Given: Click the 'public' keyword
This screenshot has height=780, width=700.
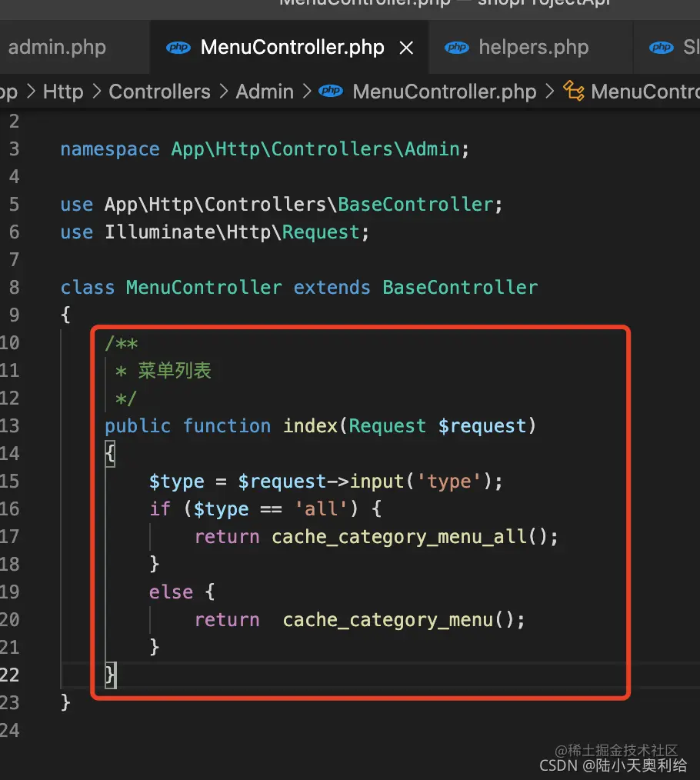Looking at the screenshot, I should pos(138,426).
